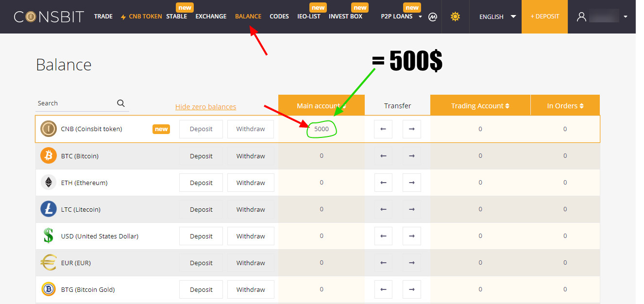Click Deposit button for EUR
Image resolution: width=644 pixels, height=304 pixels.
tap(201, 263)
